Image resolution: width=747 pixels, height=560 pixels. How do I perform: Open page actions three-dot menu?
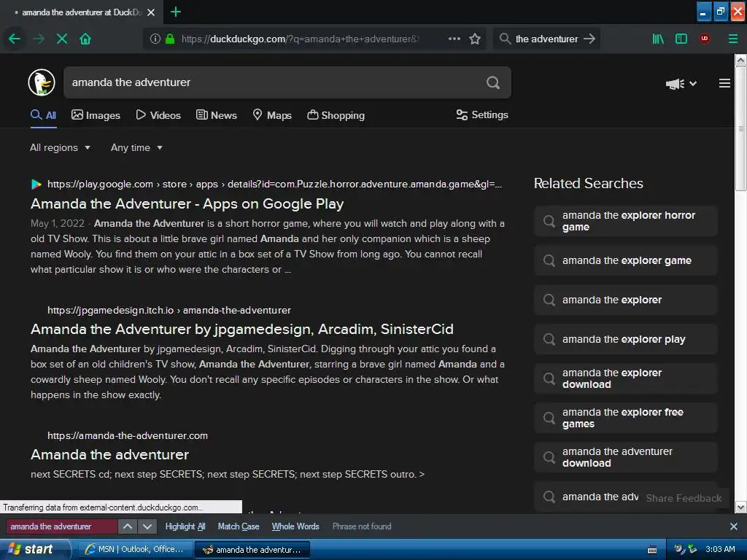pyautogui.click(x=454, y=39)
